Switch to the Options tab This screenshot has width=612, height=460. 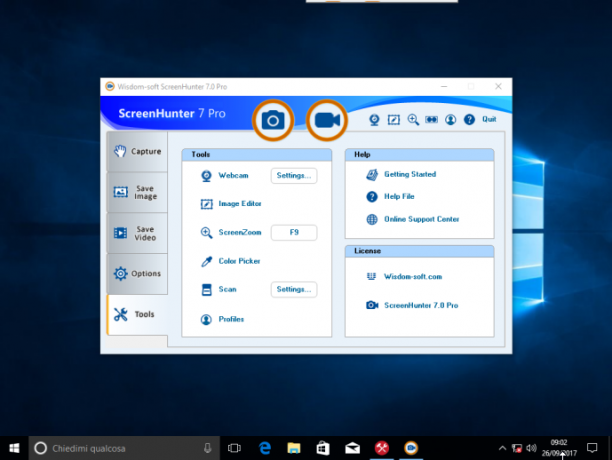pyautogui.click(x=137, y=274)
